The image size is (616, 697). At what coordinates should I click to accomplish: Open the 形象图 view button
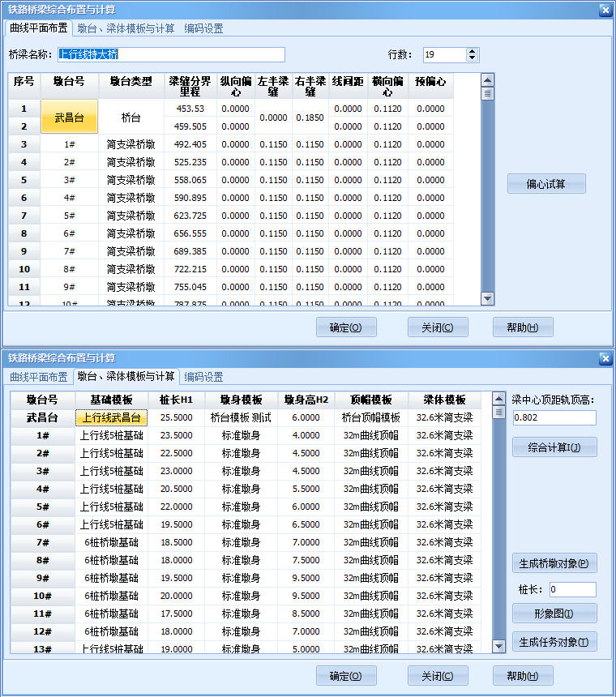(x=554, y=614)
